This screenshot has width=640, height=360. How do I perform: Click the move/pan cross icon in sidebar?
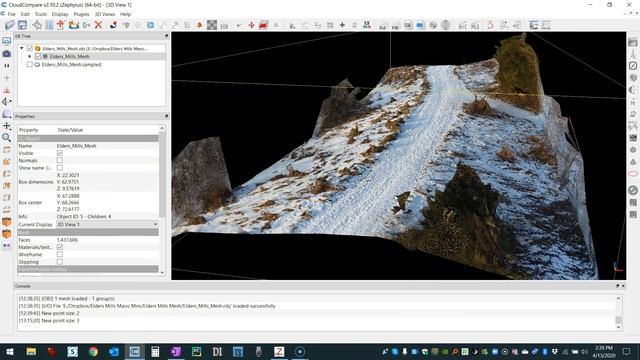click(7, 126)
